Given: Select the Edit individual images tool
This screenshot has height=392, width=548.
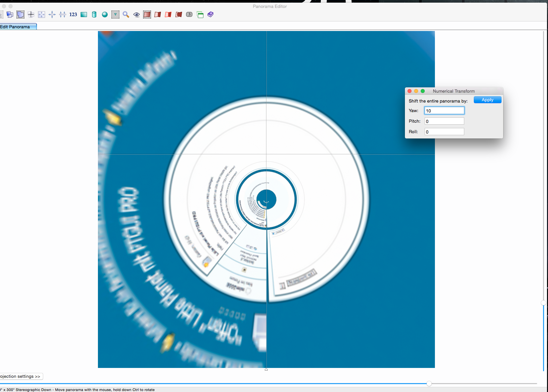Looking at the screenshot, I should 10,15.
